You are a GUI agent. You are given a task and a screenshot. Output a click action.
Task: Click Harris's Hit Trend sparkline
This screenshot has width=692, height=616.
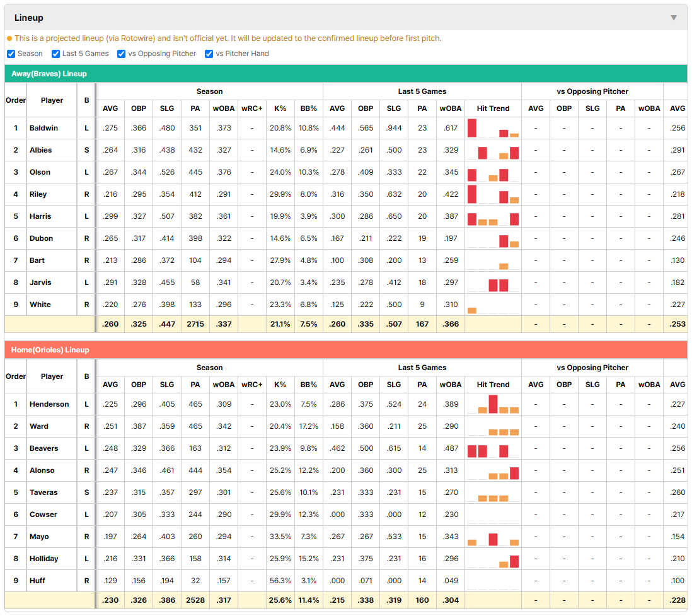[493, 216]
